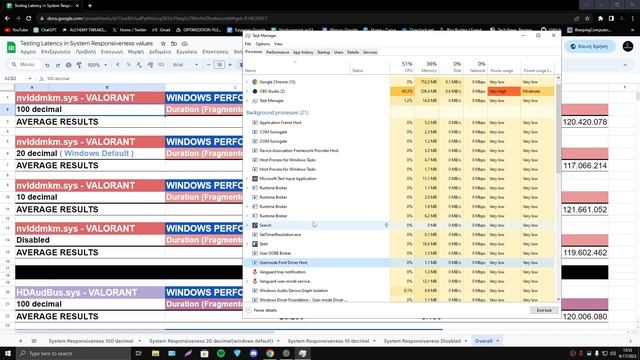Open the Overall sheet tab dropdown arrow

498,341
